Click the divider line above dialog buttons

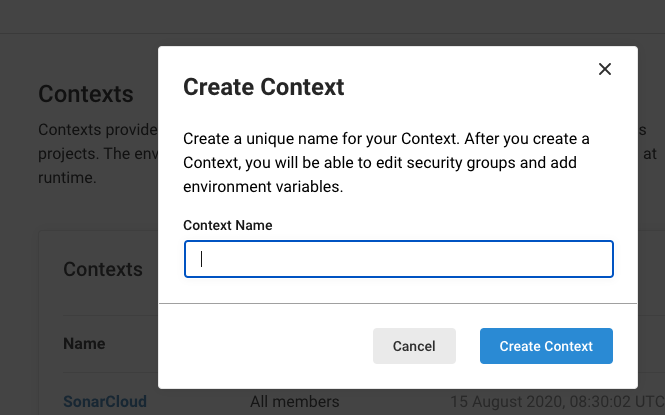click(397, 303)
